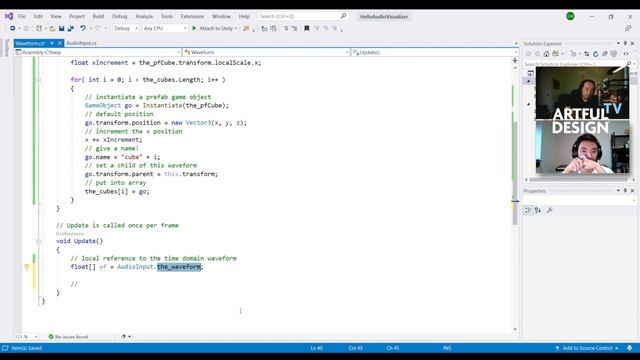640x360 pixels.
Task: Toggle auto-hide pin on Solution Explorer
Action: tap(625, 43)
